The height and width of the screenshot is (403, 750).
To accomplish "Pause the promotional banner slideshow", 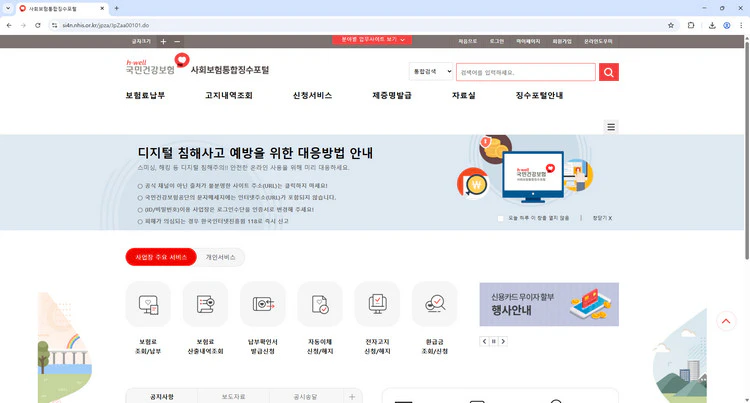I will coord(492,341).
